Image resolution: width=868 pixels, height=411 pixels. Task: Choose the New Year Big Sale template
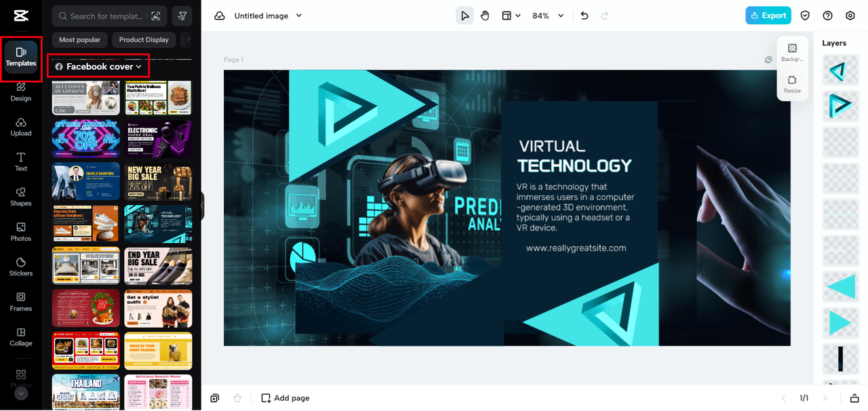(x=158, y=181)
